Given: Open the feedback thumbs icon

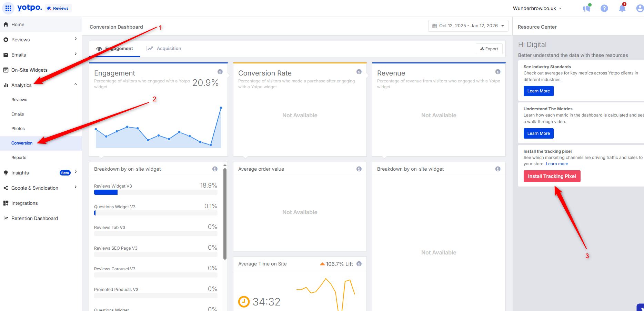Looking at the screenshot, I should pos(587,8).
